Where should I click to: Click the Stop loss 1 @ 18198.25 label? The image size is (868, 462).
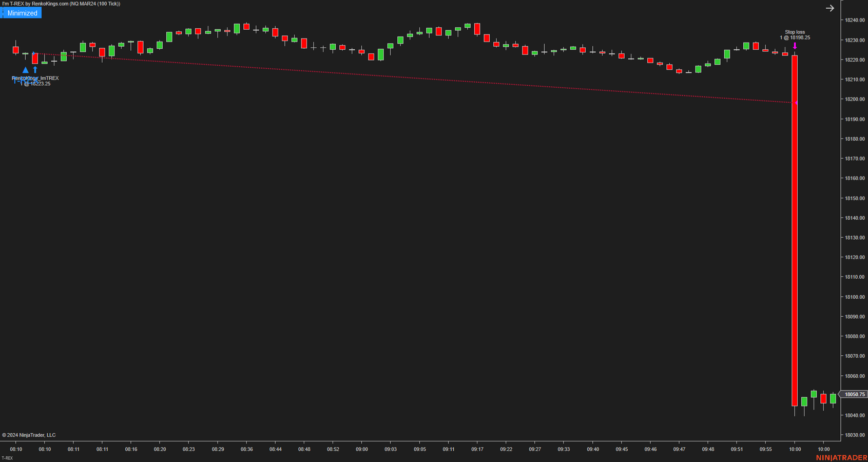tap(795, 35)
